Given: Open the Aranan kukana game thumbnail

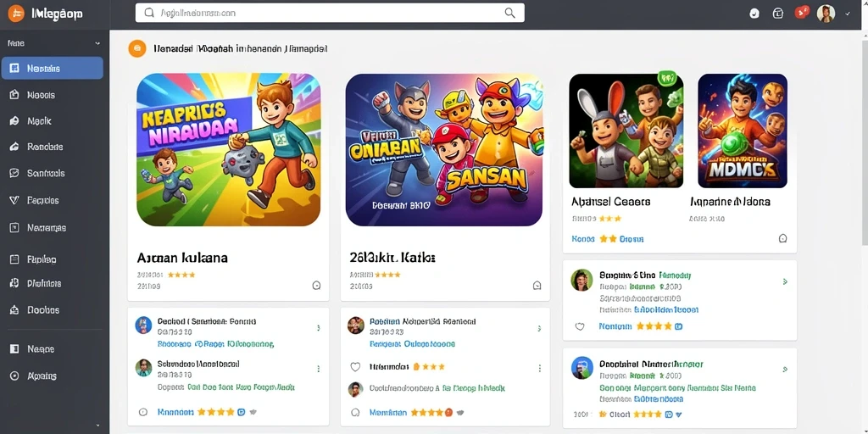Looking at the screenshot, I should [229, 150].
